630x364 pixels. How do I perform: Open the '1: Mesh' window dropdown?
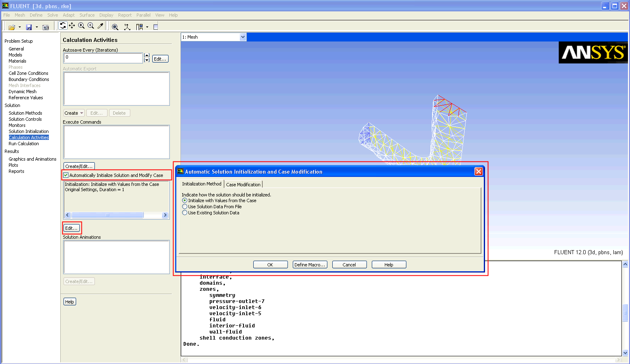243,37
